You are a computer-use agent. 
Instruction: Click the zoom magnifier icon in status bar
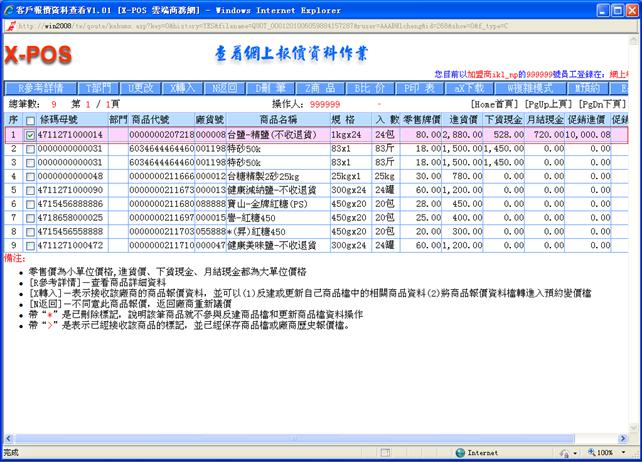(x=589, y=453)
